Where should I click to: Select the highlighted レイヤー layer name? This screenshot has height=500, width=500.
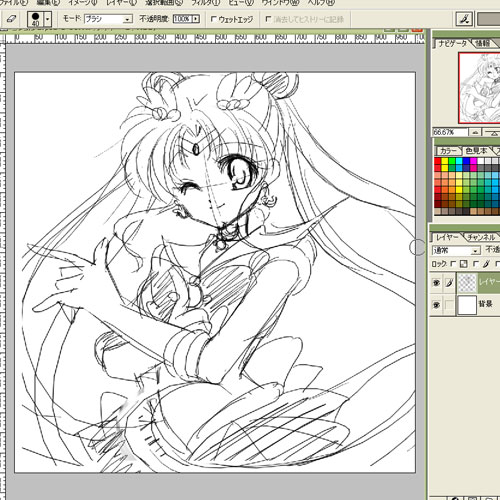point(489,282)
